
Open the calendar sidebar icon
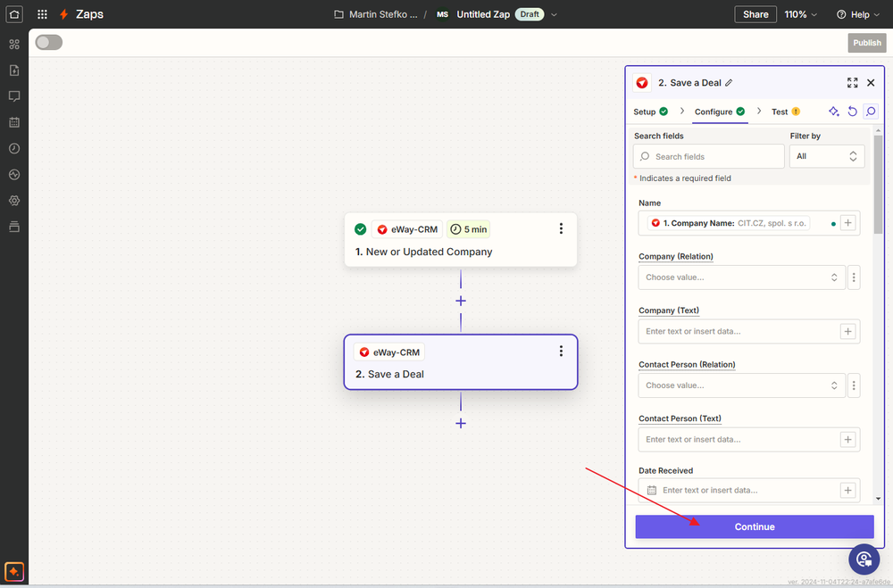(14, 122)
